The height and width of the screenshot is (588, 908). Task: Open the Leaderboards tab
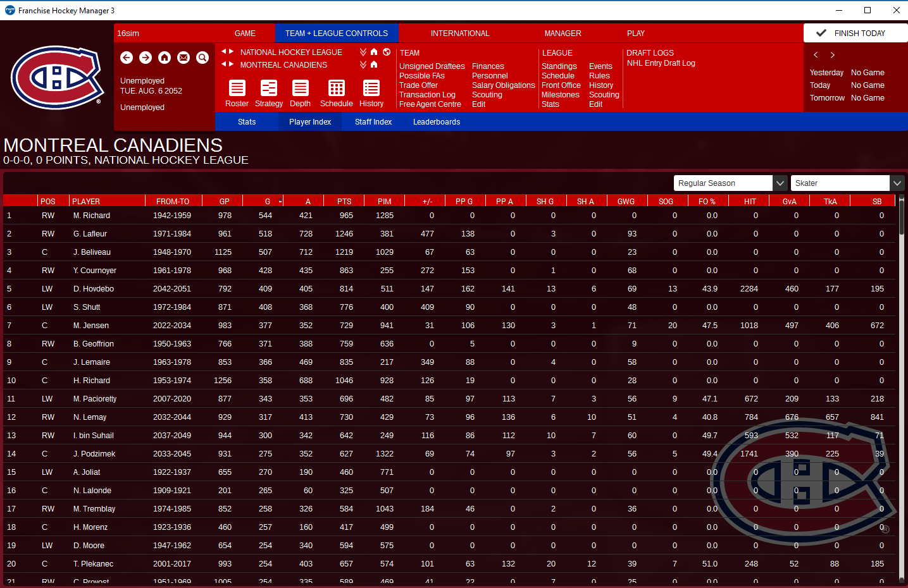pyautogui.click(x=437, y=122)
